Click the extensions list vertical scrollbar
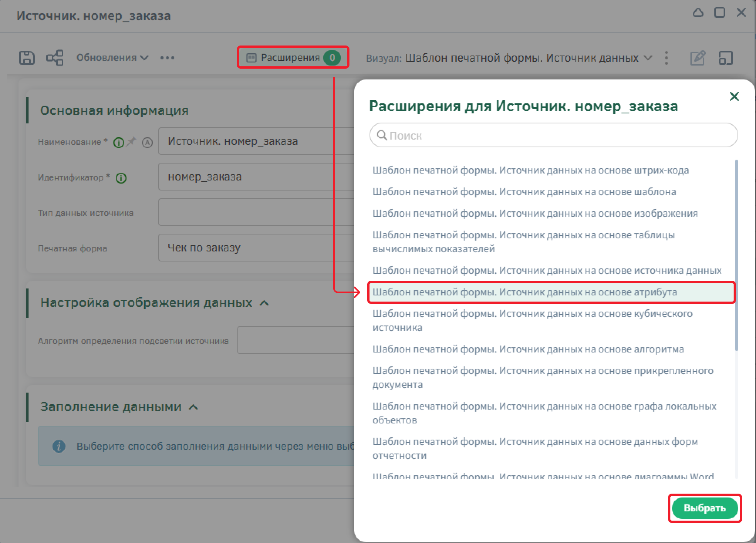Image resolution: width=756 pixels, height=543 pixels. tap(736, 255)
